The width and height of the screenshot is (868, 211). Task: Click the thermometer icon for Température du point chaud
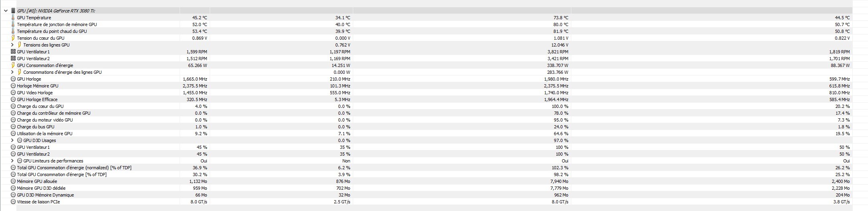click(x=13, y=31)
